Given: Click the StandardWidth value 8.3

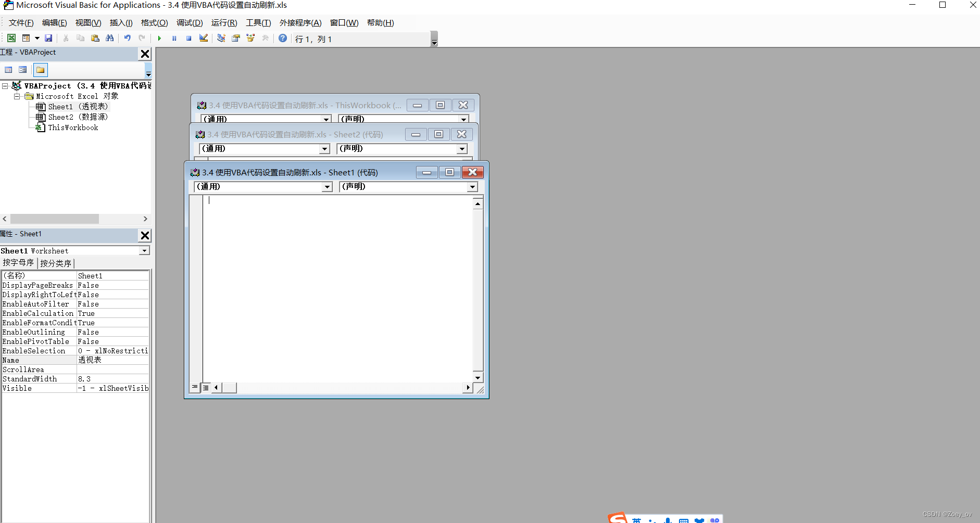Looking at the screenshot, I should pyautogui.click(x=112, y=379).
